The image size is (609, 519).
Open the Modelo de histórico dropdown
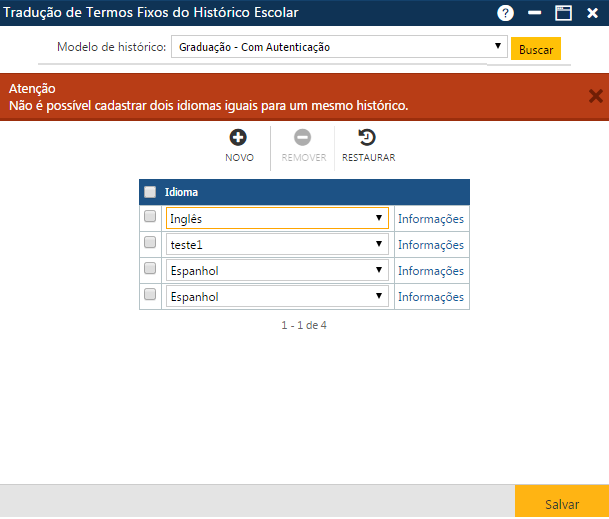pyautogui.click(x=339, y=47)
